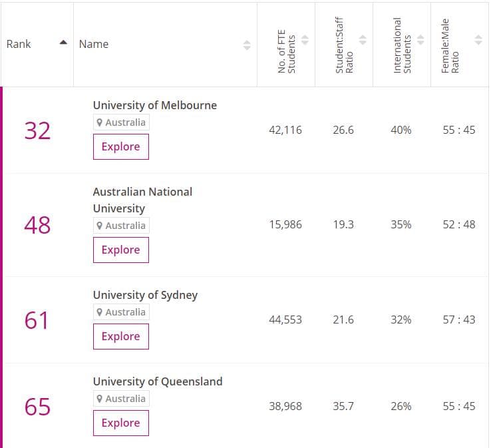Select FTE students value 44,553
491x448 pixels.
pyautogui.click(x=285, y=320)
